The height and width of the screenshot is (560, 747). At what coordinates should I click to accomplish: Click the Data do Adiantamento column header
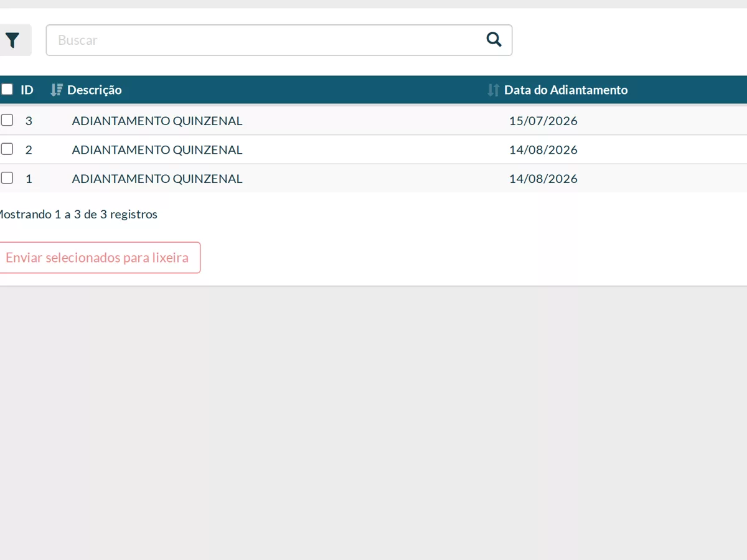pyautogui.click(x=566, y=90)
